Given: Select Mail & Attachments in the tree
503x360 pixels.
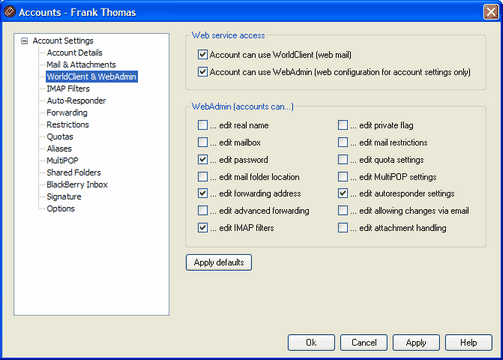Looking at the screenshot, I should pos(81,65).
